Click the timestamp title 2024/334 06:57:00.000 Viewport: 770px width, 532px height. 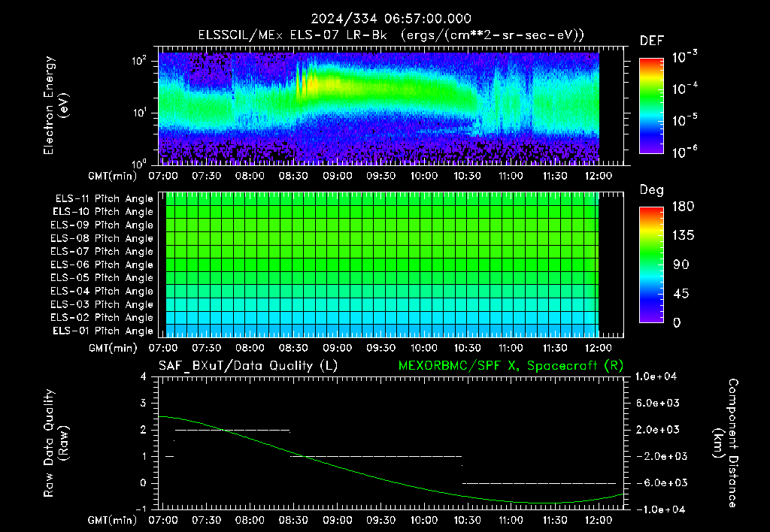391,19
